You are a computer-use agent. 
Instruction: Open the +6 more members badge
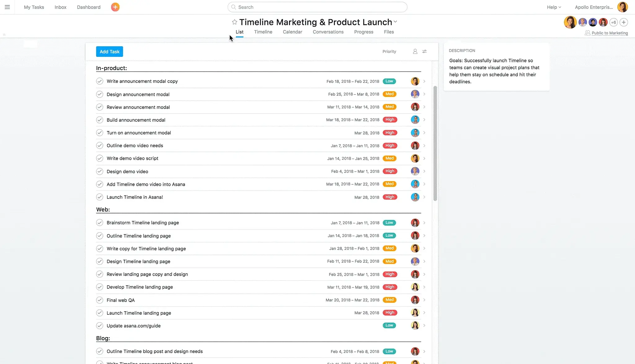613,22
